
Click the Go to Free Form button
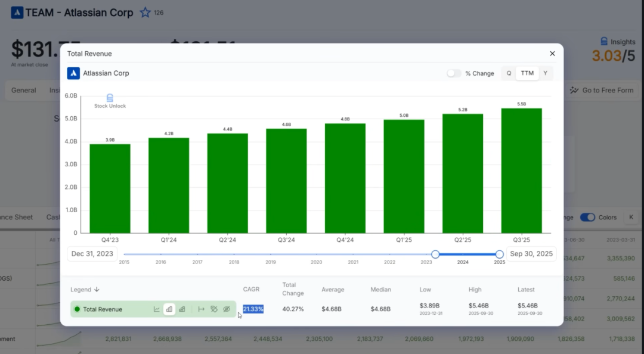click(602, 90)
